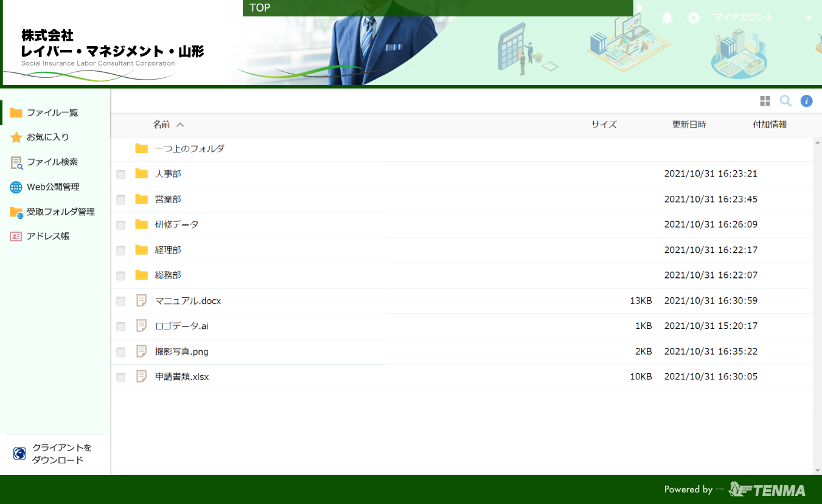This screenshot has width=822, height=504.
Task: Open お気に入り in the sidebar
Action: [x=47, y=137]
